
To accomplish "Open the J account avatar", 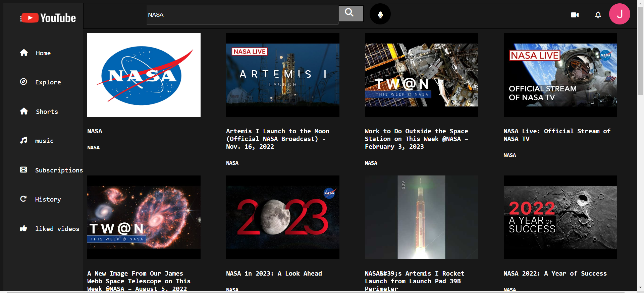I will point(620,14).
